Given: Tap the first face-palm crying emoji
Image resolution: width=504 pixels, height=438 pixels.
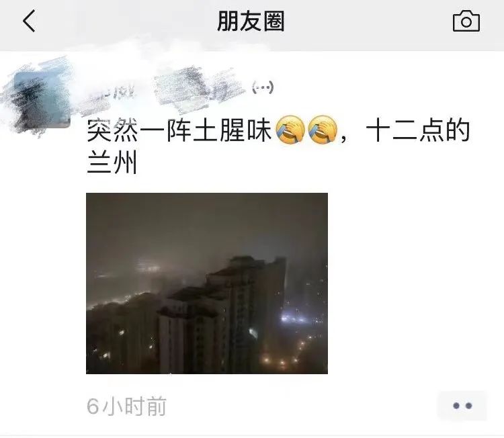Looking at the screenshot, I should pos(290,130).
